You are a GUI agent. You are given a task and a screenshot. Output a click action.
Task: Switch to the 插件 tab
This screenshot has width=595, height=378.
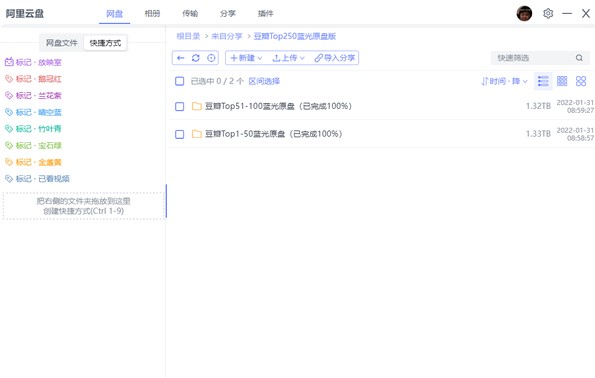(265, 14)
